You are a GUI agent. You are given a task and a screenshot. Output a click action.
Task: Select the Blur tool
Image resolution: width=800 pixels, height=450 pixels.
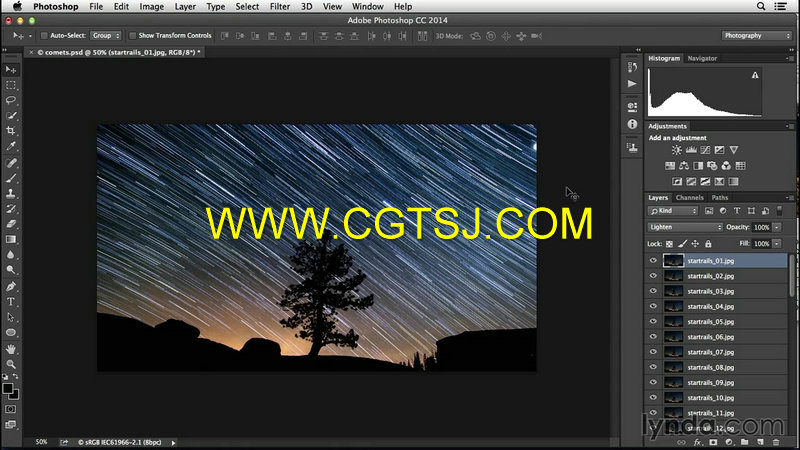(11, 255)
